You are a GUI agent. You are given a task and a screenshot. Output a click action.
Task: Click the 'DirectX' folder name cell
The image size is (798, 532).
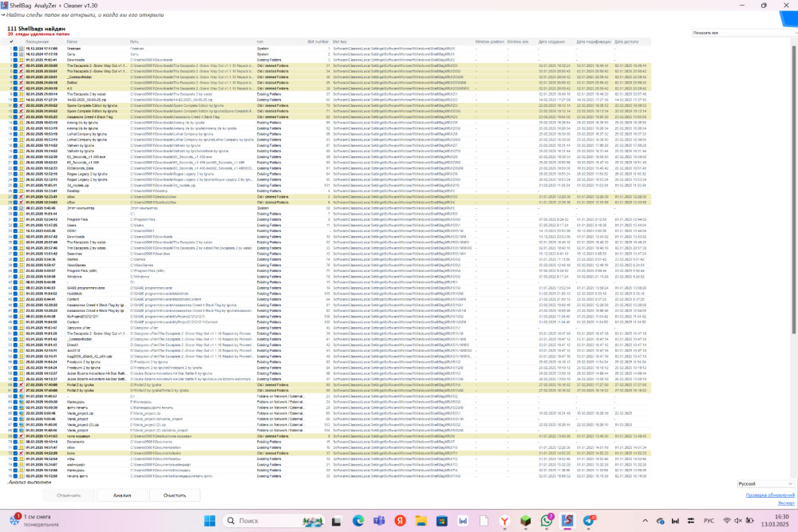[x=73, y=345]
